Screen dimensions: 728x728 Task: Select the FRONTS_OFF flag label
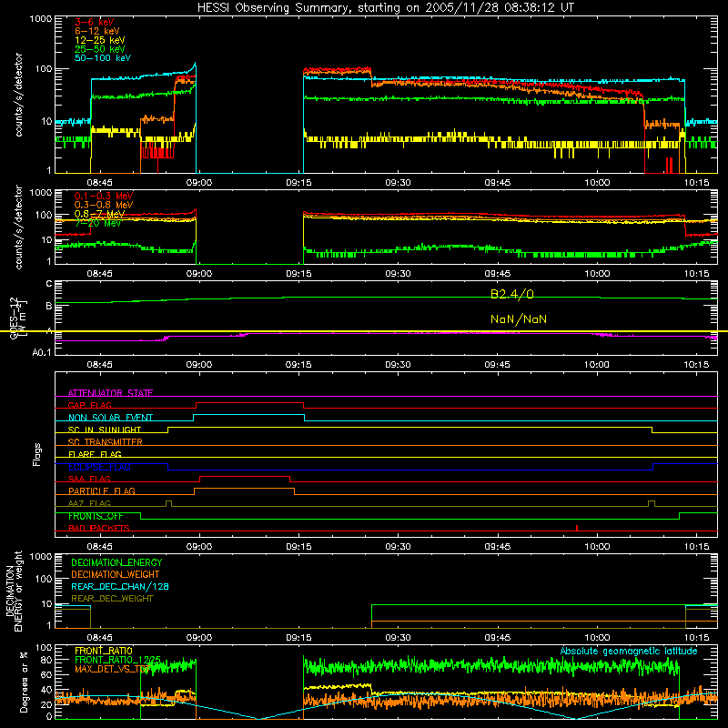coord(96,516)
